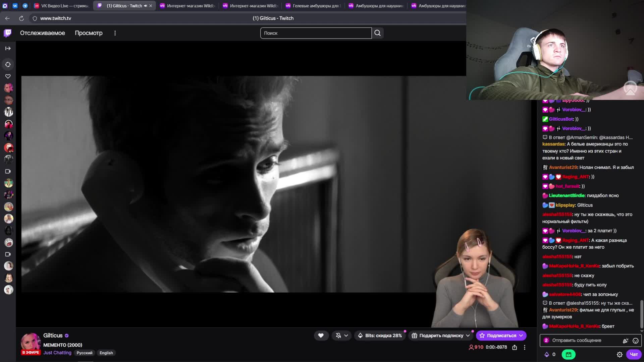
Task: Open the VK pinned tab
Action: (x=15, y=6)
